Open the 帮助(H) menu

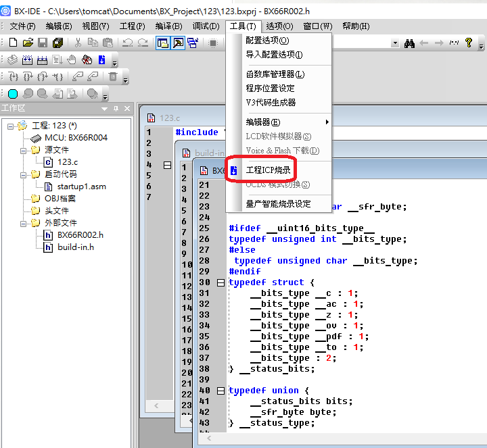coord(356,26)
